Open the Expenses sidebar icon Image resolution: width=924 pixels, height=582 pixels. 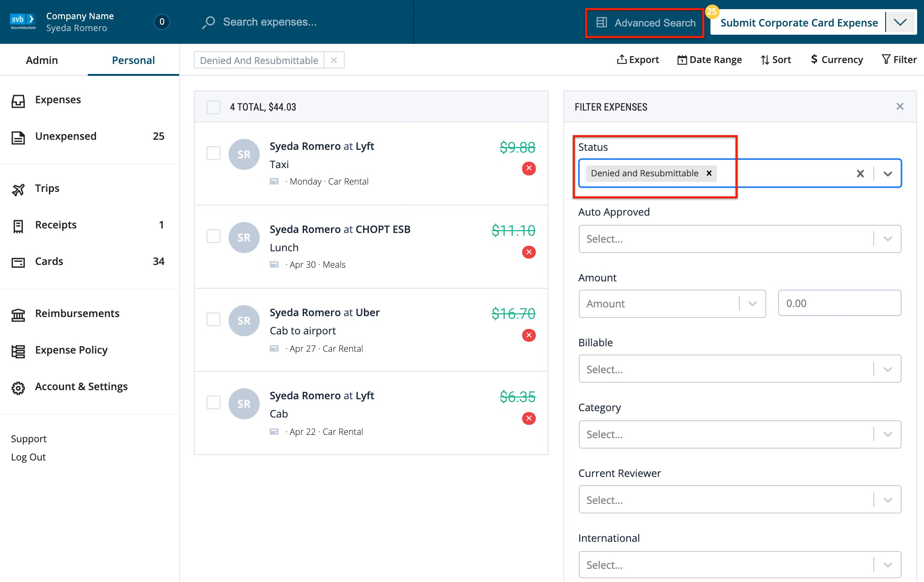tap(19, 101)
